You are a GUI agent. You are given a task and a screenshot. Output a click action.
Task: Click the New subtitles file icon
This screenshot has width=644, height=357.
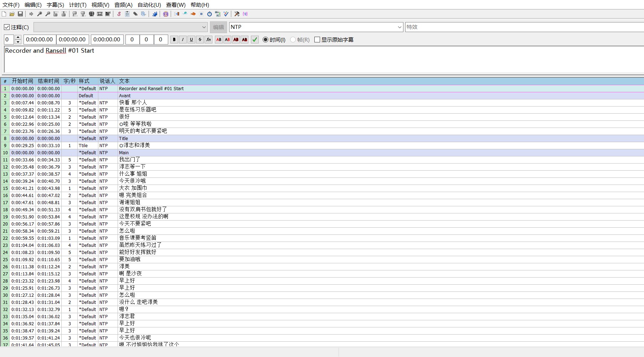pyautogui.click(x=4, y=14)
